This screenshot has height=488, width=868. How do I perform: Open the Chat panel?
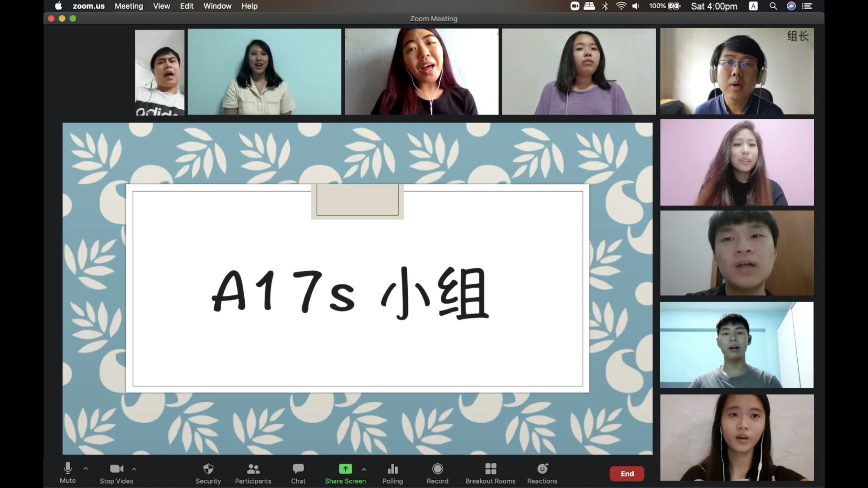click(x=298, y=473)
